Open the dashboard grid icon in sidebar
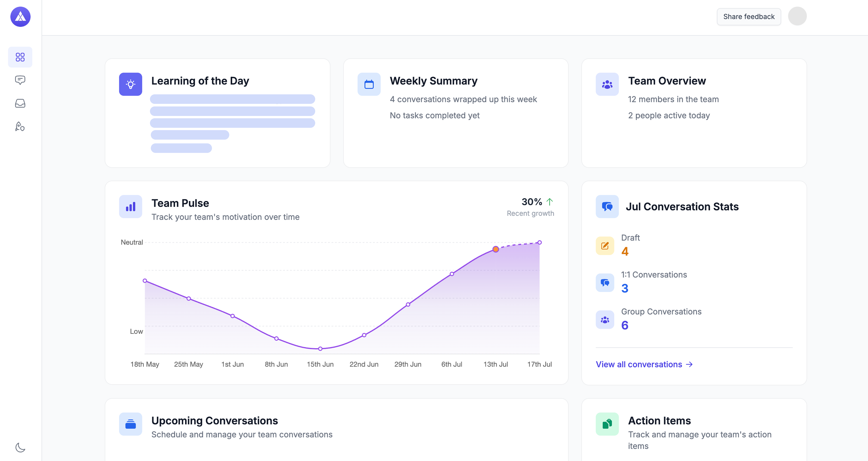Screen dimensions: 868x461 [20, 57]
